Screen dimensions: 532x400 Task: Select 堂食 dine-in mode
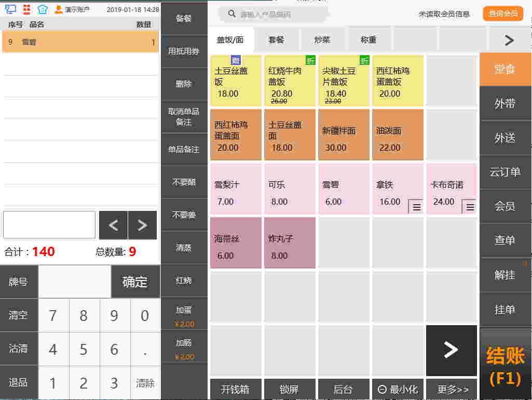(x=504, y=68)
